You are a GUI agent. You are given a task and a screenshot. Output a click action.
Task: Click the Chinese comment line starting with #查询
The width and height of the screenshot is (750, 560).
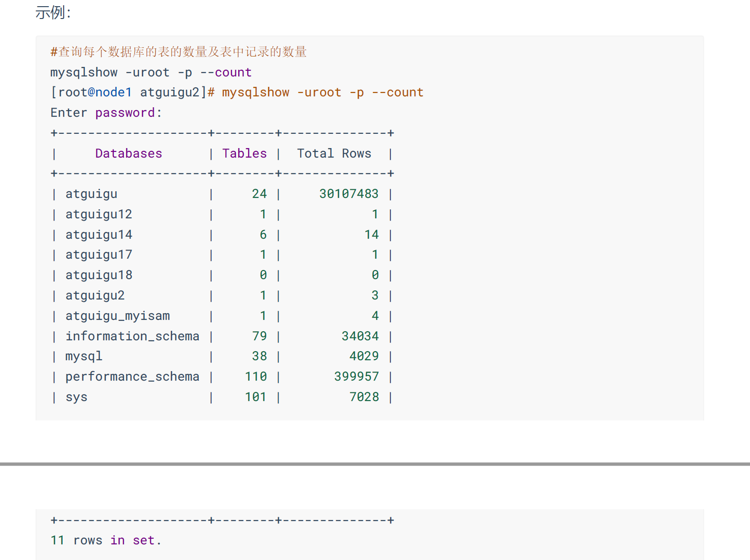(x=178, y=52)
